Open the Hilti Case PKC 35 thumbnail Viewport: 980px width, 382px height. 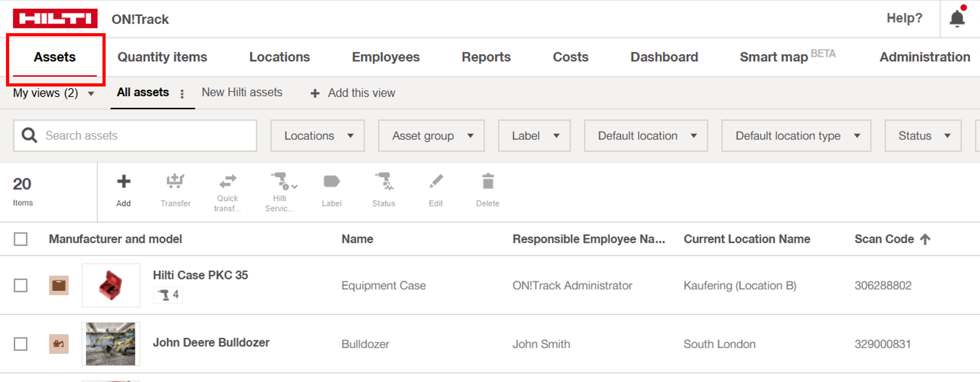111,285
